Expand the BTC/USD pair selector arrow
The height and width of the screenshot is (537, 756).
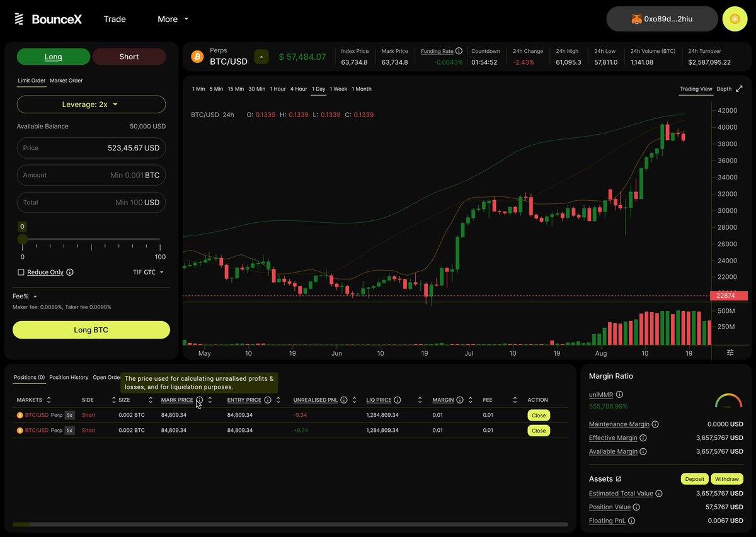coord(261,57)
